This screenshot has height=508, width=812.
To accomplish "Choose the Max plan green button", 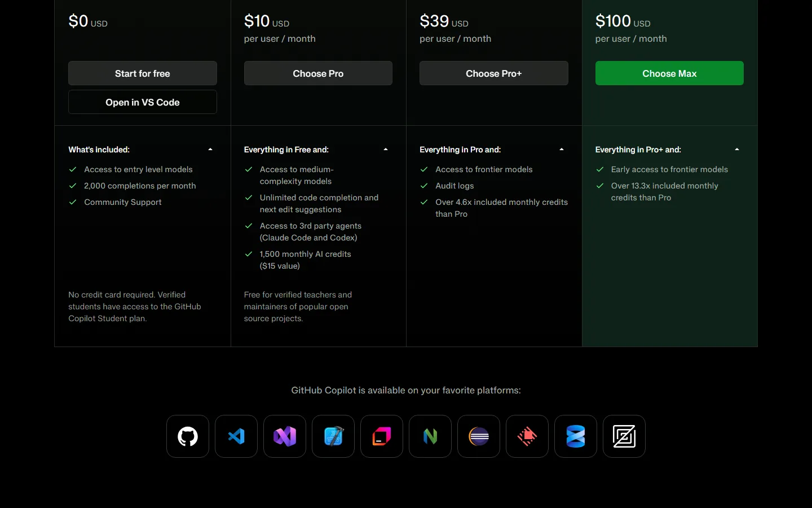I will tap(669, 73).
